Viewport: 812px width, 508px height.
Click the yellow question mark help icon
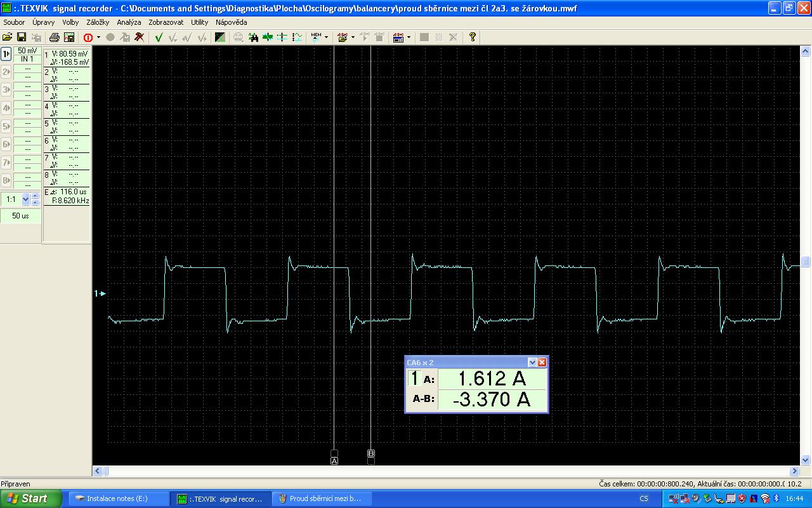tap(472, 37)
